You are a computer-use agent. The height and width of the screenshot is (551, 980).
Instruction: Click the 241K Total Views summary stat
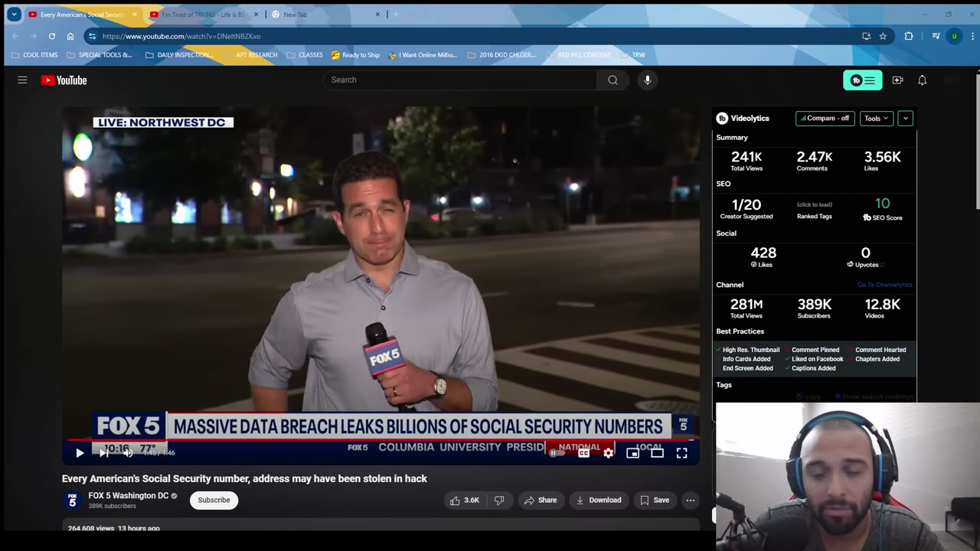point(746,161)
